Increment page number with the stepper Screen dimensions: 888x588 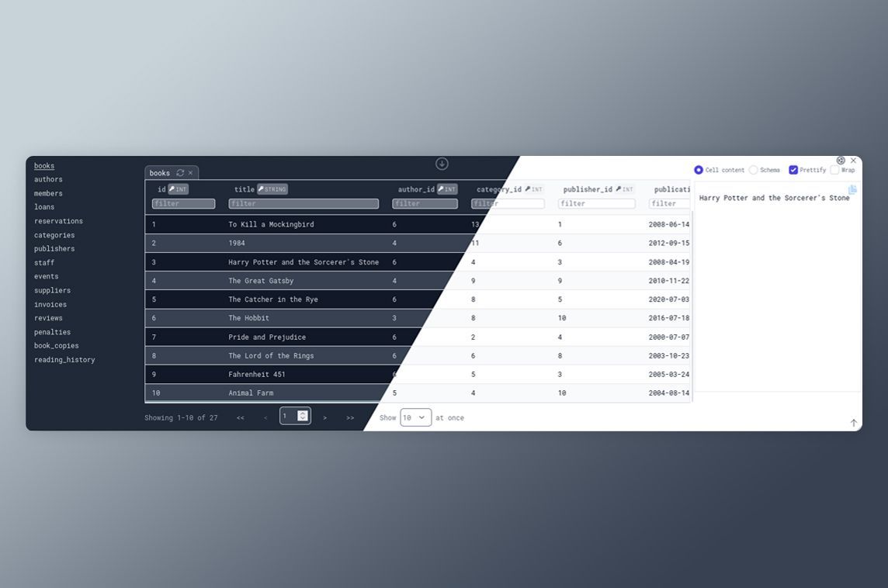click(x=302, y=413)
